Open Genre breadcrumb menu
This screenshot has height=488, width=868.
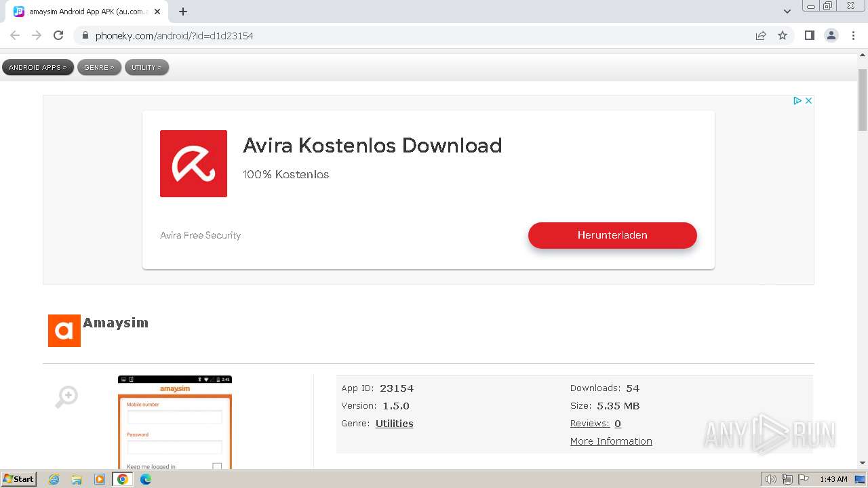(x=99, y=67)
